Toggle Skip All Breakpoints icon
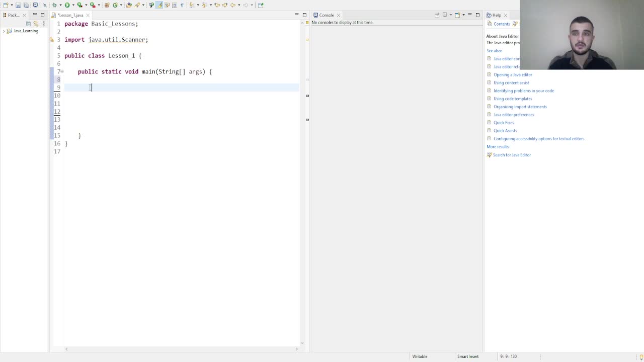The image size is (644, 362). [x=45, y=5]
